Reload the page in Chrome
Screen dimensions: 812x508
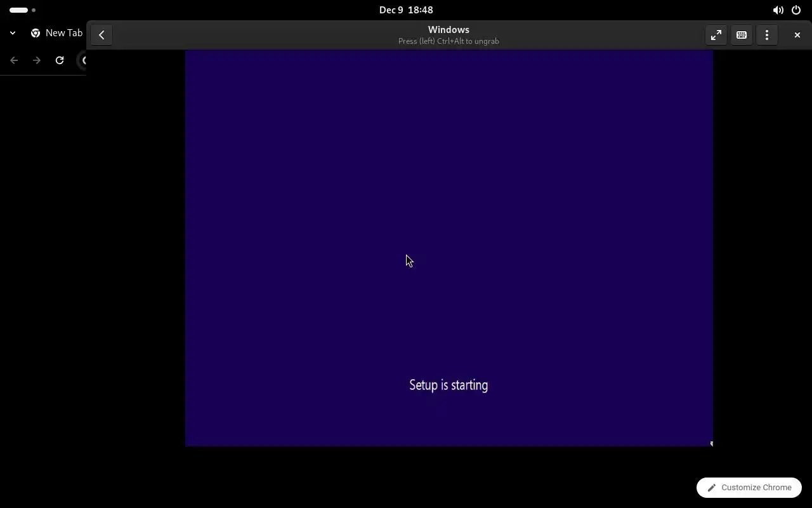[x=60, y=60]
